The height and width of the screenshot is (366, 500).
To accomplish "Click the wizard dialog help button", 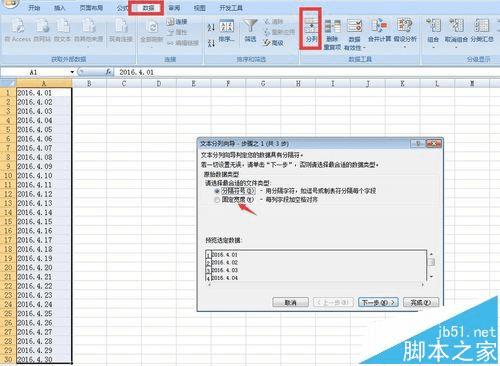I will [417, 144].
